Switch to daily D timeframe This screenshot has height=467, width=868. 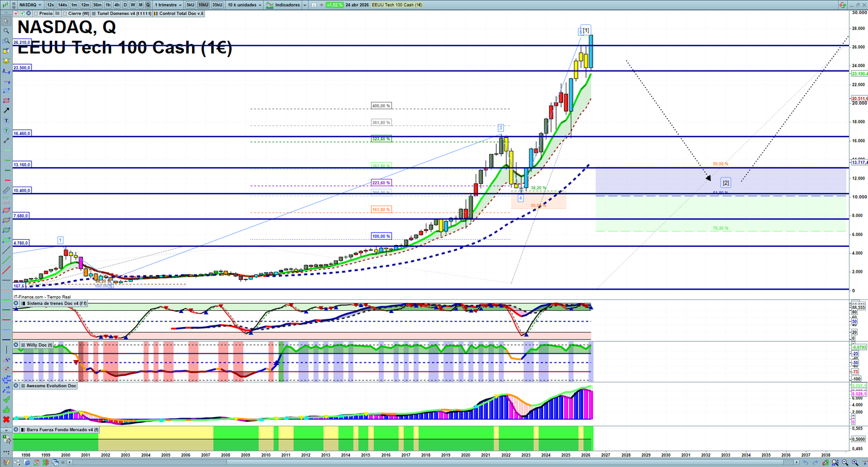125,5
